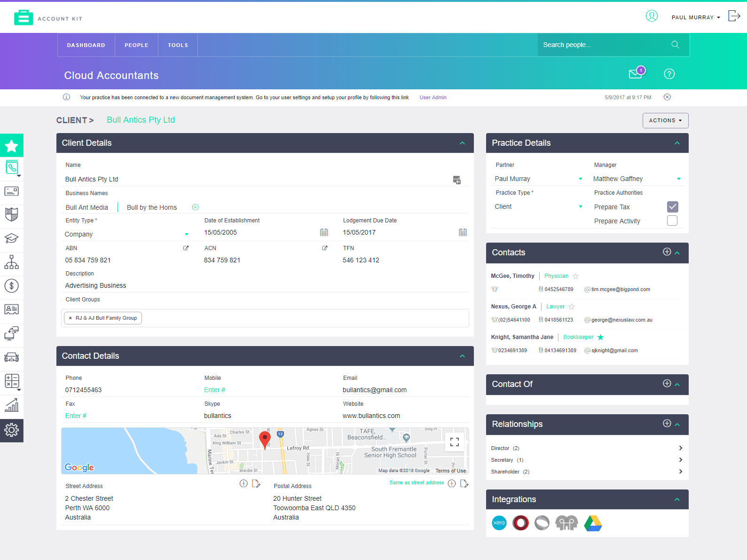The image size is (747, 560).
Task: Enable the Prepare Activity checkbox
Action: [672, 221]
